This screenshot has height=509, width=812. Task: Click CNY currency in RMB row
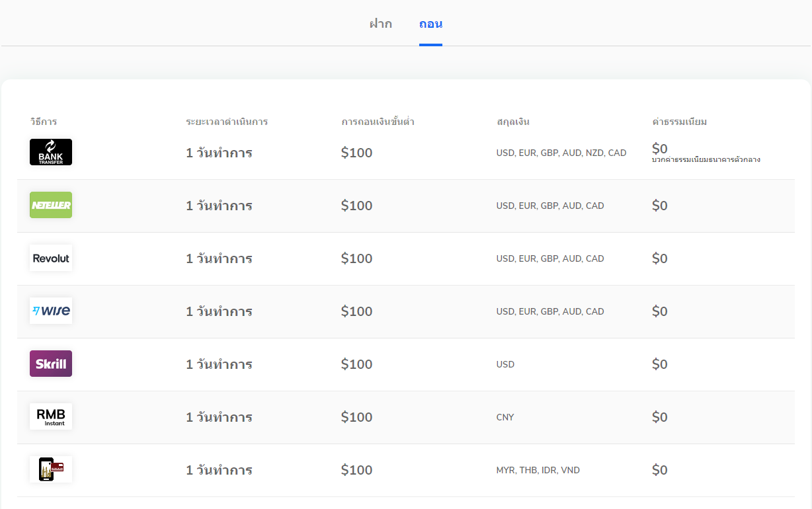505,417
